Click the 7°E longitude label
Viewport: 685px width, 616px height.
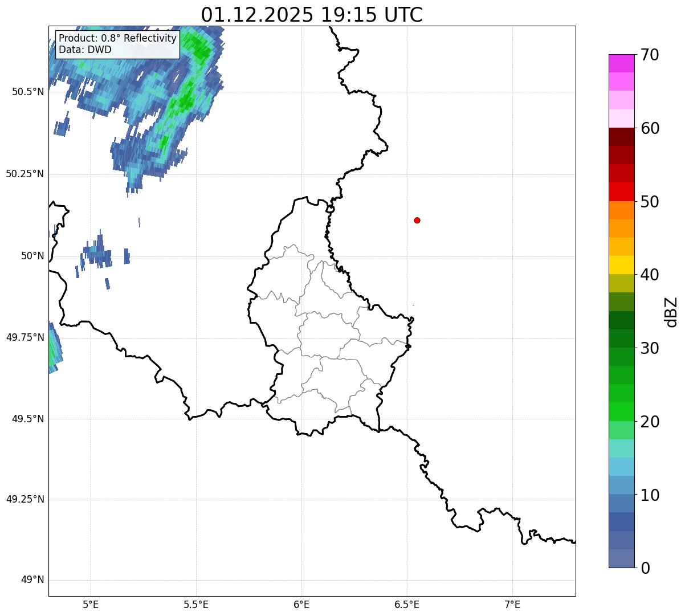[512, 605]
